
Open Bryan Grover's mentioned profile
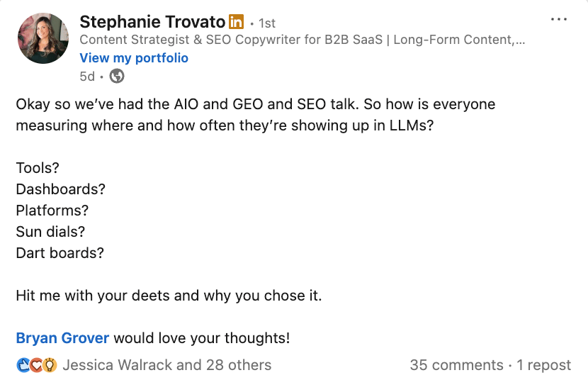click(62, 338)
